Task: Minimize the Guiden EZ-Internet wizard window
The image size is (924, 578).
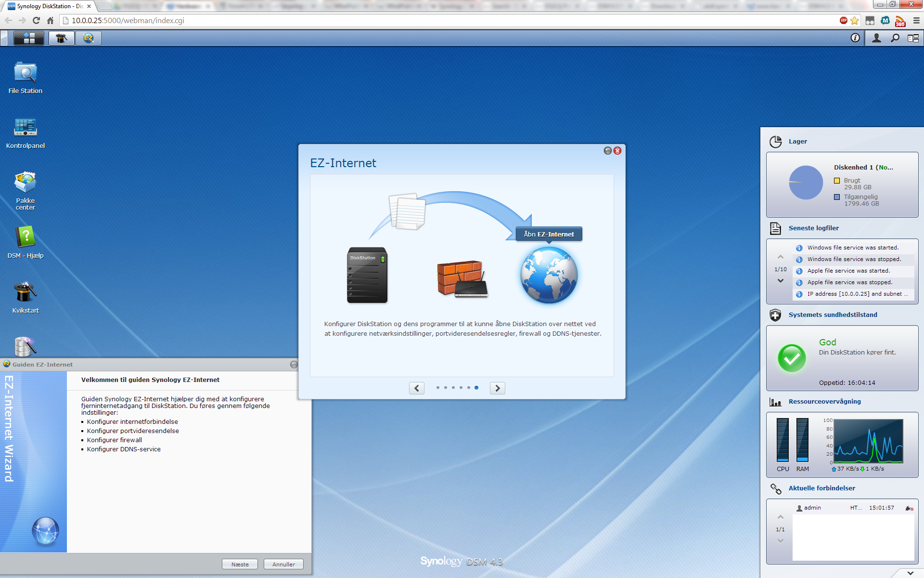Action: [294, 365]
